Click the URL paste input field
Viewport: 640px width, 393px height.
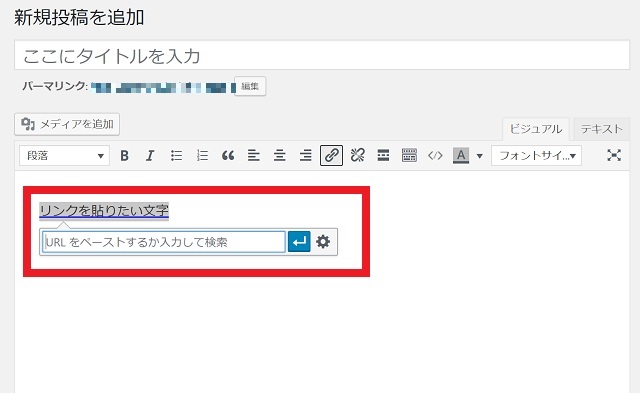tap(164, 242)
